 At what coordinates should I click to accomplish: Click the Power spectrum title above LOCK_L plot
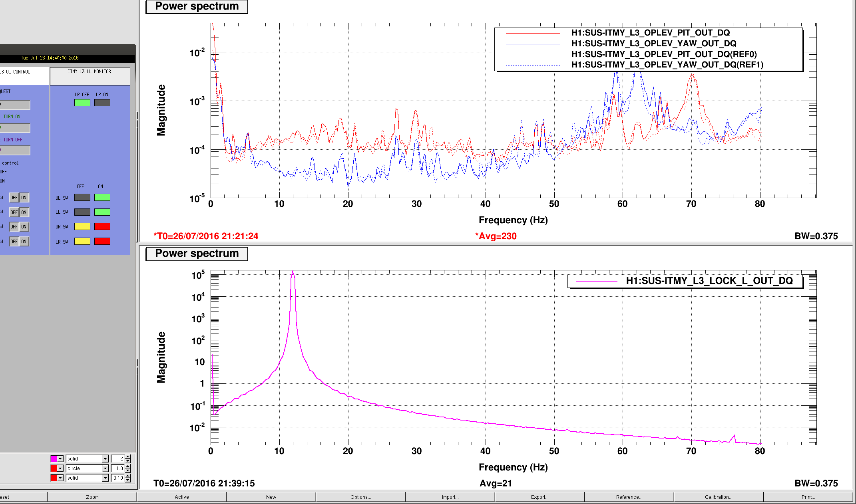197,254
